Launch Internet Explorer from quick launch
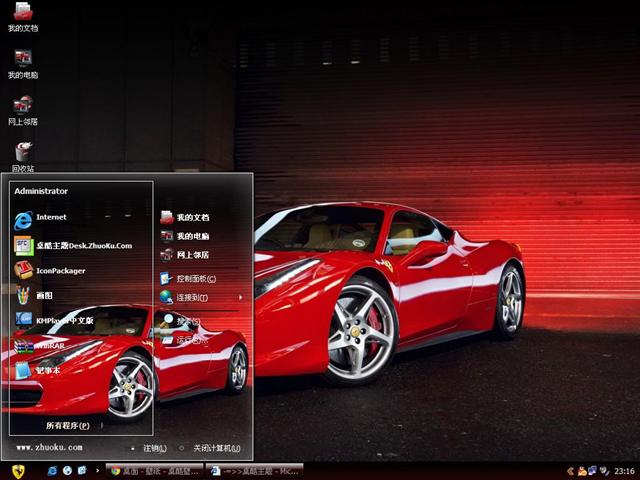The image size is (640, 480). (52, 471)
